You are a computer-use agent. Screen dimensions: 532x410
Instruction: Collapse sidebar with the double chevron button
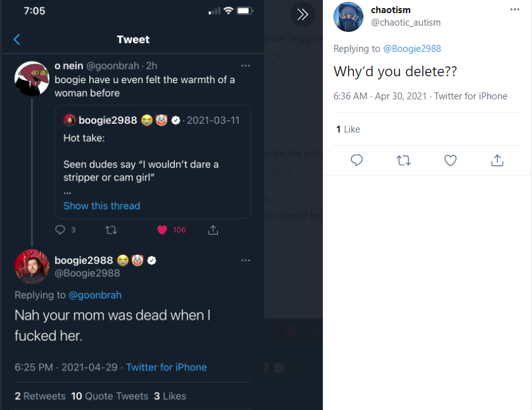(303, 14)
